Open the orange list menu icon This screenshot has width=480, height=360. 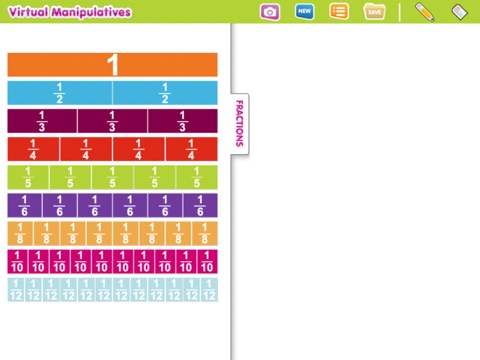pyautogui.click(x=339, y=12)
